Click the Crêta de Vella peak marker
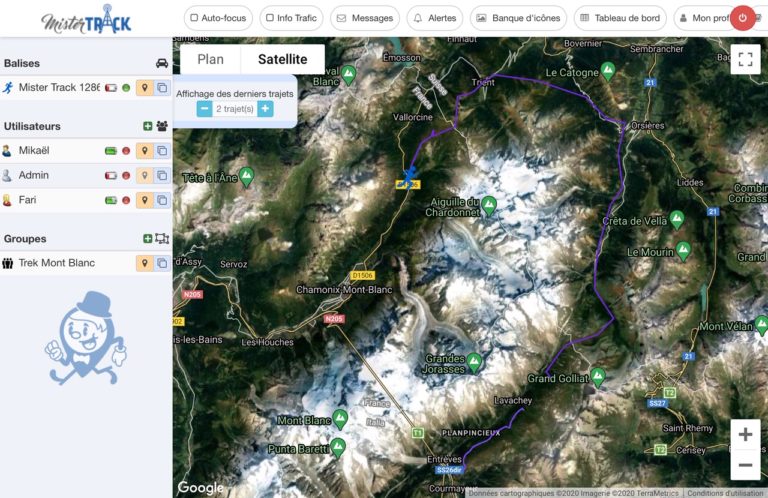 677,220
